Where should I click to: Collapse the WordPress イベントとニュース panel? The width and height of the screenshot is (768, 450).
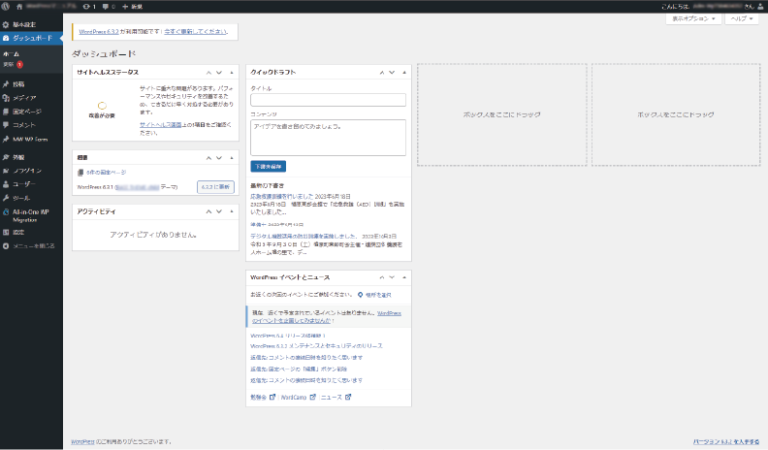pos(404,277)
